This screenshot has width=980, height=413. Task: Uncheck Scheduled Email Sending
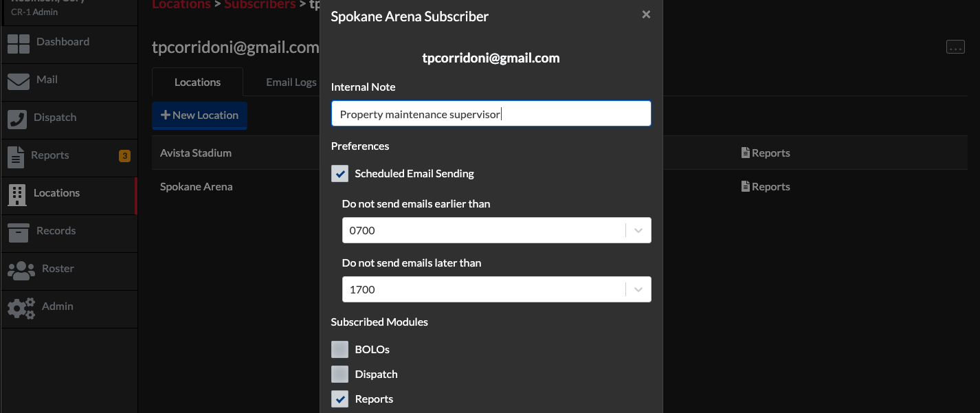[x=339, y=173]
